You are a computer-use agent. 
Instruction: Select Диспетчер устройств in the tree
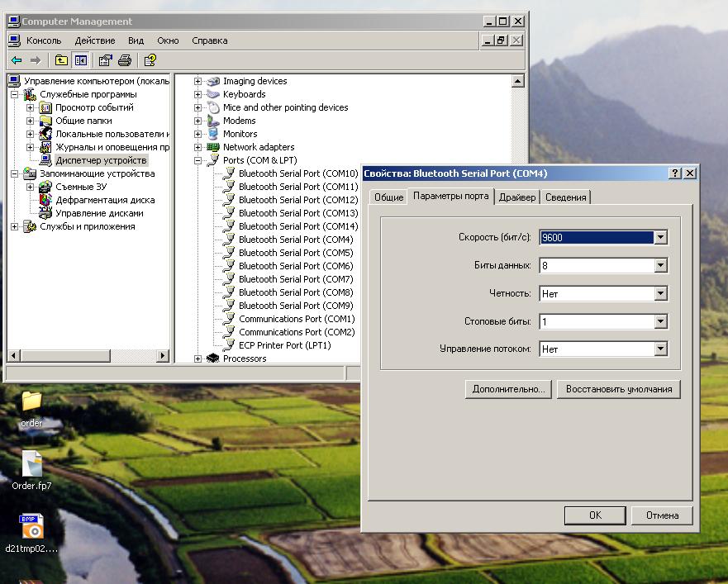coord(101,160)
